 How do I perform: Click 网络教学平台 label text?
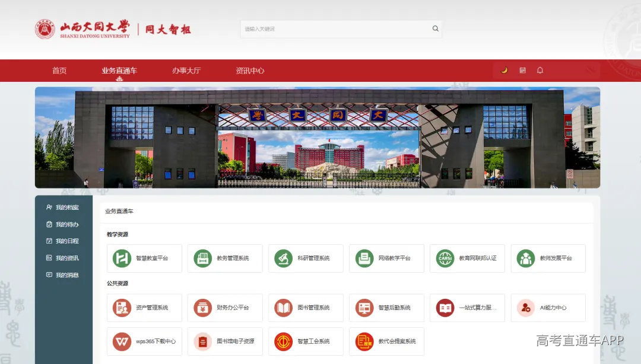click(x=395, y=258)
